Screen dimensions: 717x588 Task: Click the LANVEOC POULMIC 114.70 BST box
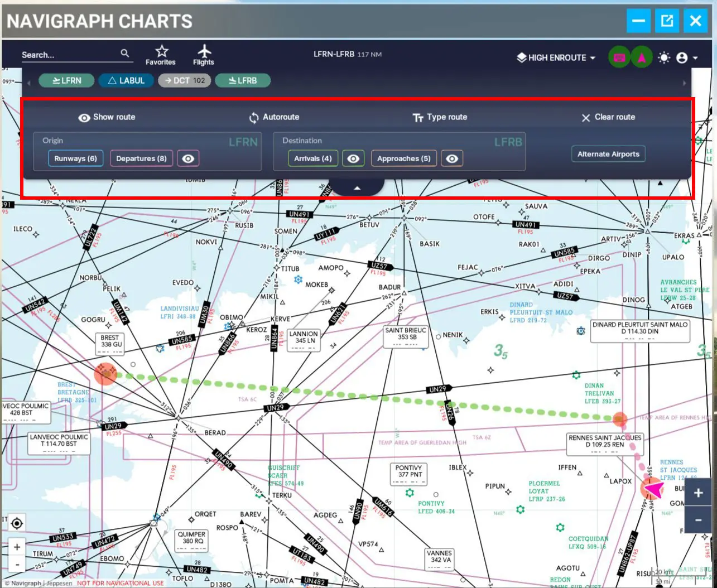pyautogui.click(x=59, y=444)
